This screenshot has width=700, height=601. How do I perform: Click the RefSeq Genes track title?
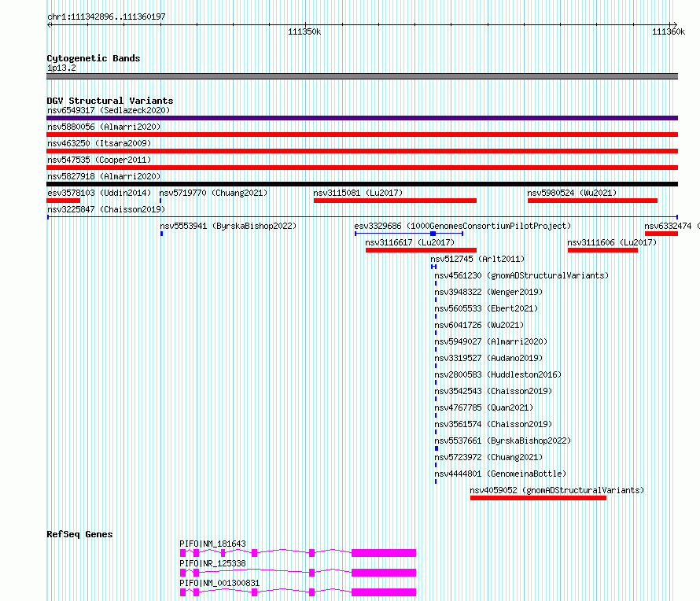pos(79,534)
